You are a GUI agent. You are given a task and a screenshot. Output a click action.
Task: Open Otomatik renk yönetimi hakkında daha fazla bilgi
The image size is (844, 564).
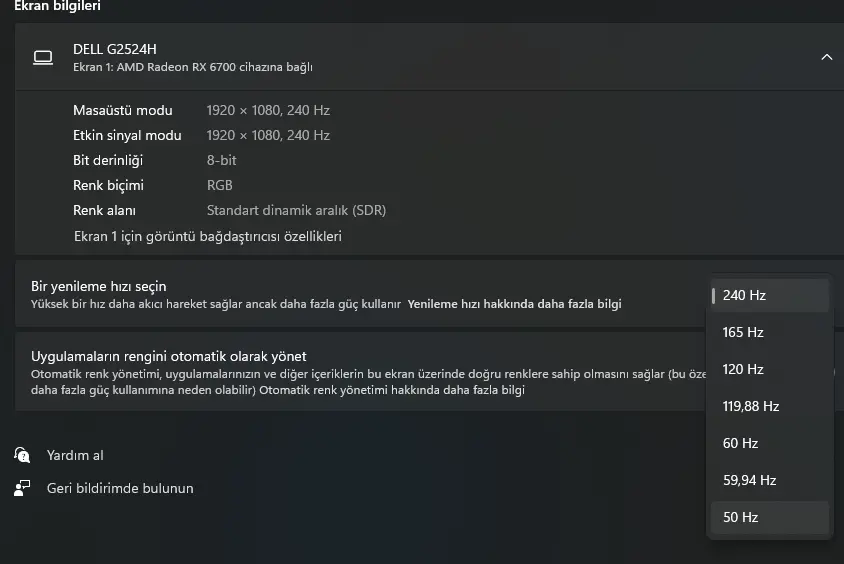point(392,390)
